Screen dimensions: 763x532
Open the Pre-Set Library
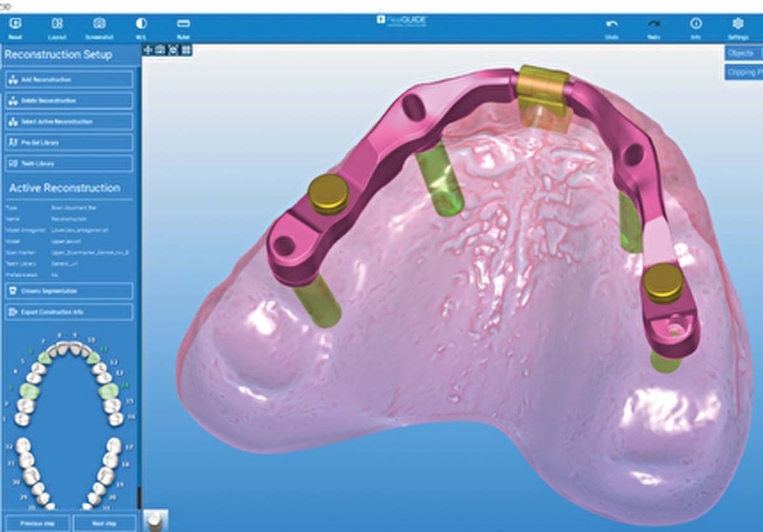click(69, 142)
